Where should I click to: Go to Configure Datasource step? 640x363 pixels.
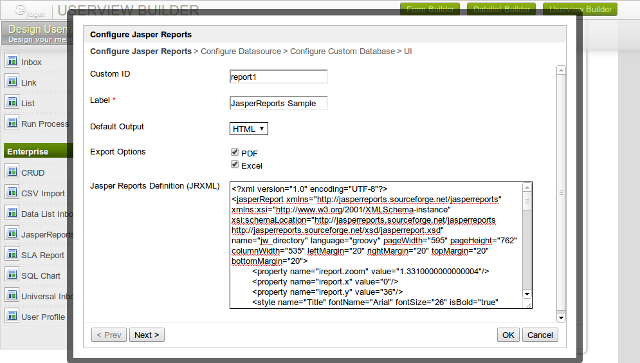coord(241,51)
